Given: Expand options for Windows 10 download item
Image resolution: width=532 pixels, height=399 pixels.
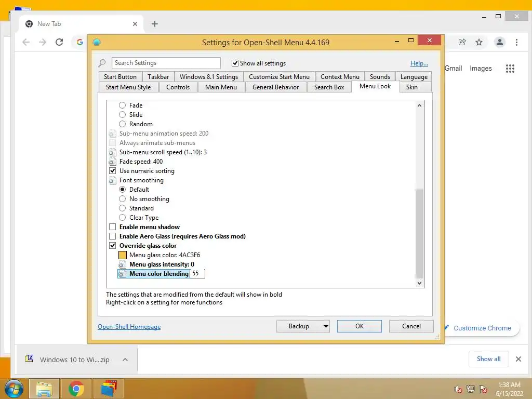Looking at the screenshot, I should coord(125,360).
